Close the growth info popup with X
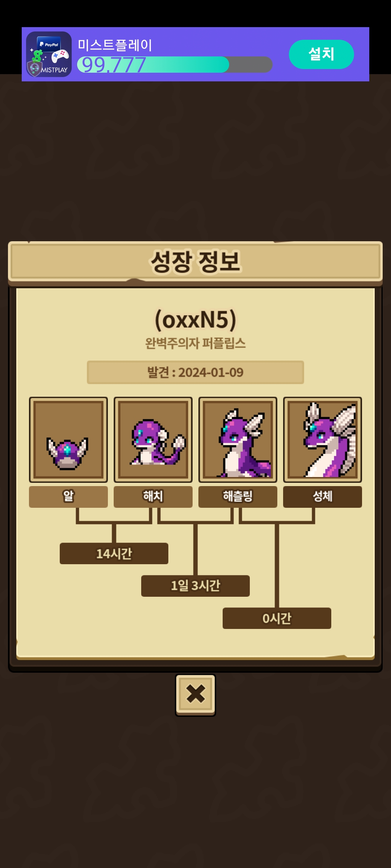This screenshot has width=391, height=868. [195, 695]
